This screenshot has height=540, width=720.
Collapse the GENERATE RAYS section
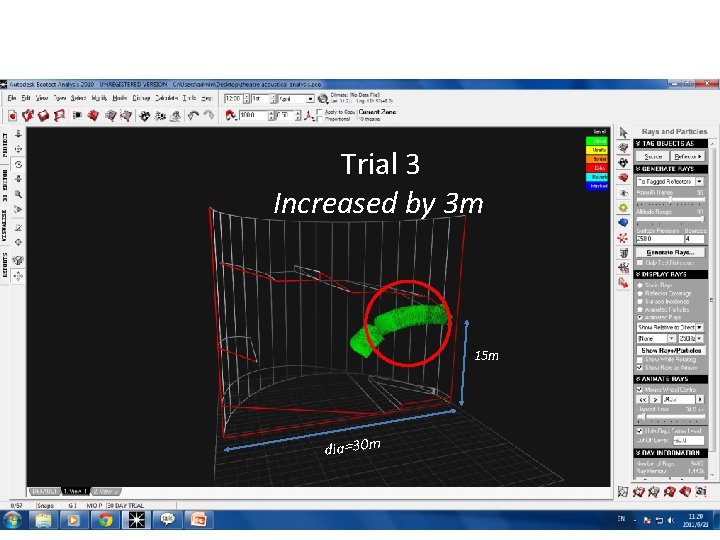671,169
